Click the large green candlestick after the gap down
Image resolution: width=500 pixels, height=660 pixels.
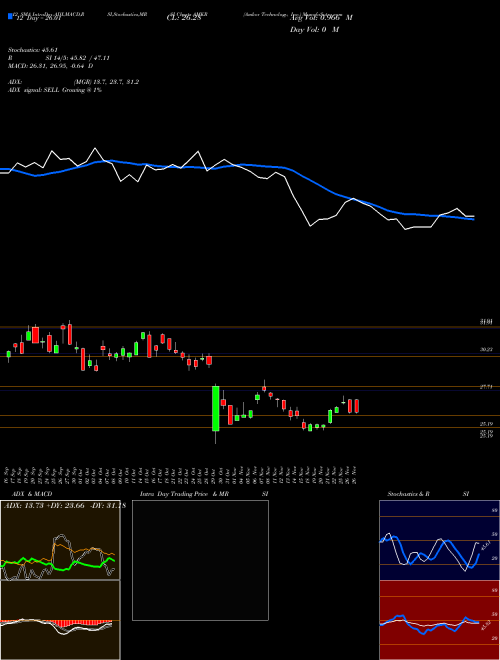click(x=215, y=409)
